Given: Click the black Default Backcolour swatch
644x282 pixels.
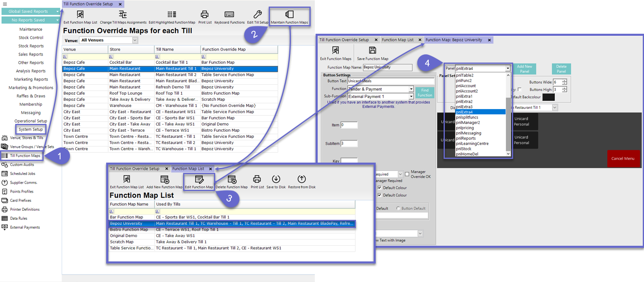Looking at the screenshot, I should (549, 97).
